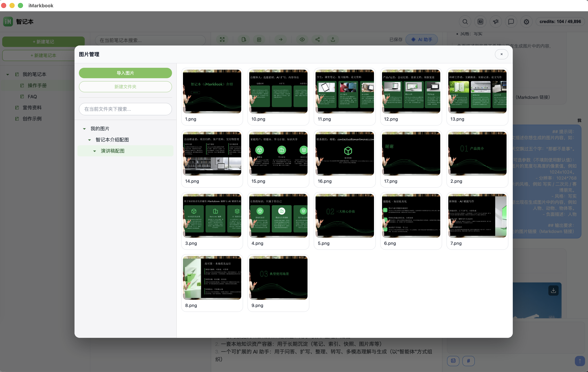Screen dimensions: 588x372
Task: Download the generated image via download icon
Action: click(553, 290)
